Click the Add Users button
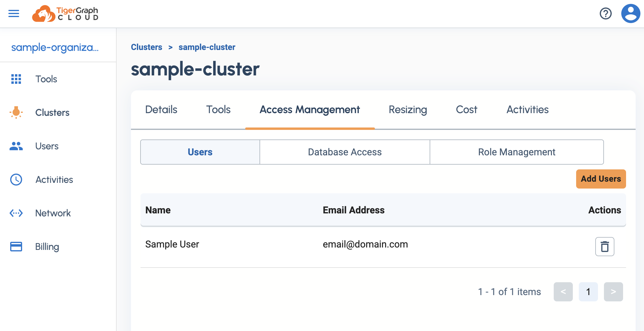 pyautogui.click(x=601, y=179)
